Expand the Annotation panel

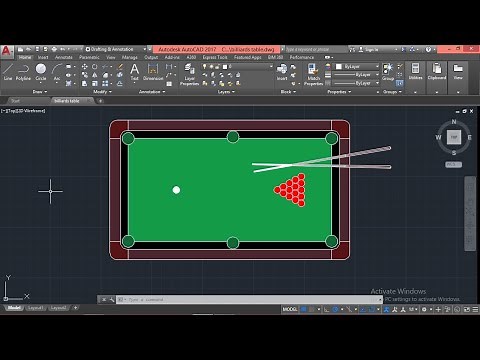[x=152, y=92]
